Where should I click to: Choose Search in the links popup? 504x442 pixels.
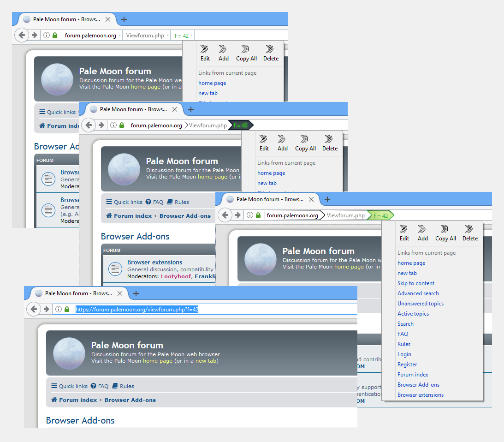tap(405, 323)
